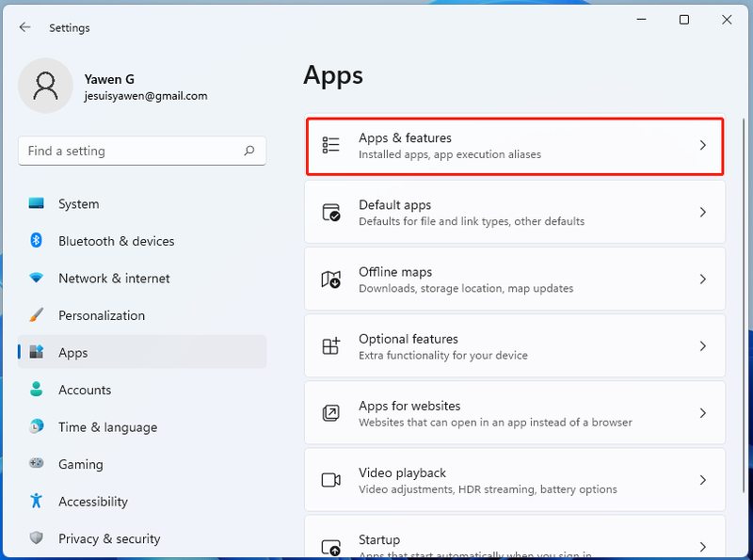Open Time & language settings
Screen dimensions: 753x560
coord(142,427)
